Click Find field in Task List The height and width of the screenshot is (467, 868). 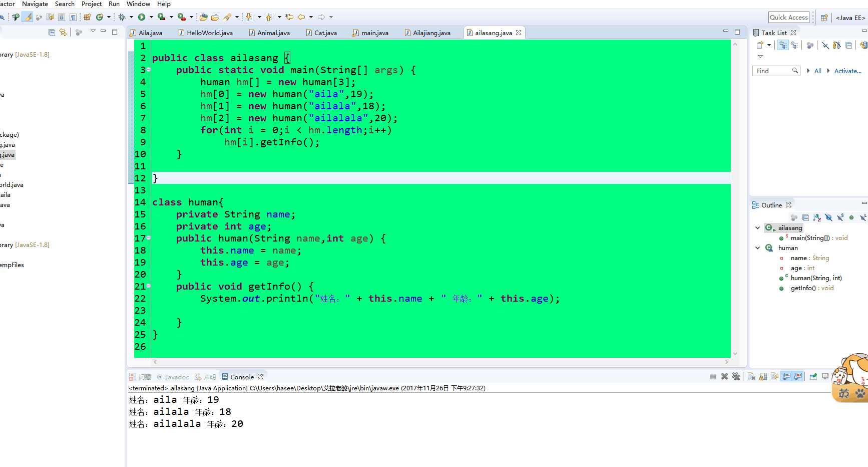click(x=775, y=71)
